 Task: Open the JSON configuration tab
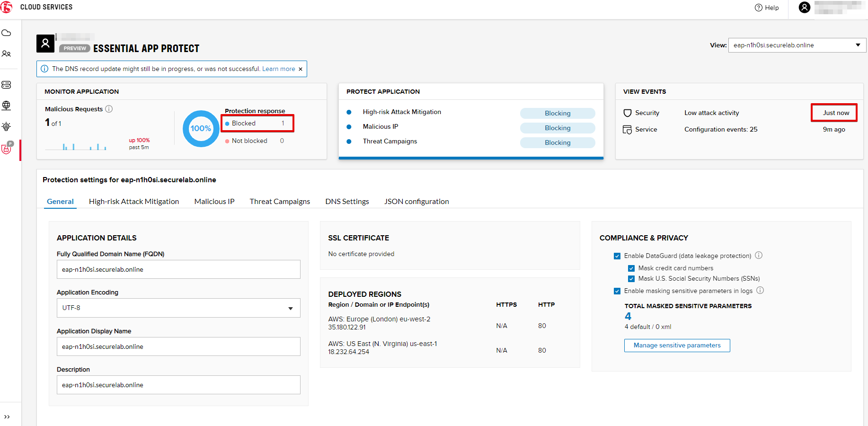point(416,202)
